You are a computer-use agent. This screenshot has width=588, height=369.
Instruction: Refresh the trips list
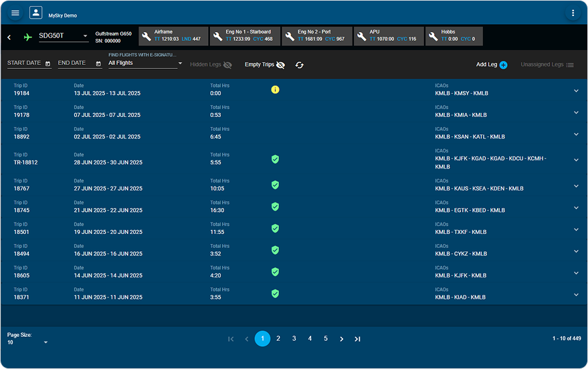point(299,65)
